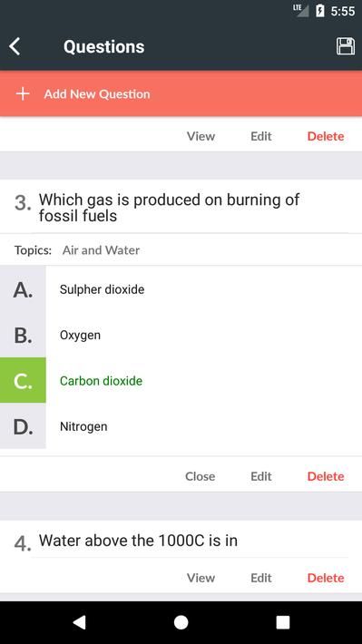Select the green answer letter C tile

(23, 380)
